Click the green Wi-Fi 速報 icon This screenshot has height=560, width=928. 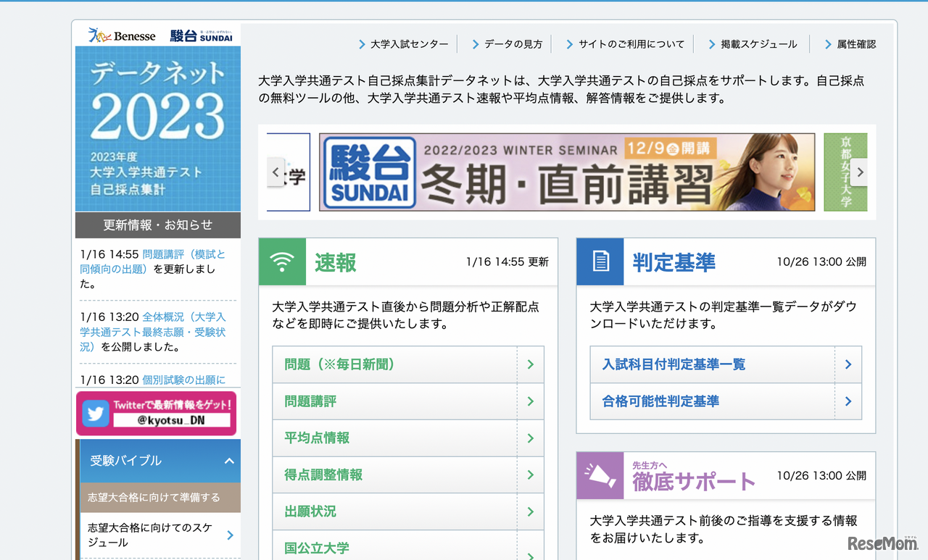pyautogui.click(x=282, y=262)
